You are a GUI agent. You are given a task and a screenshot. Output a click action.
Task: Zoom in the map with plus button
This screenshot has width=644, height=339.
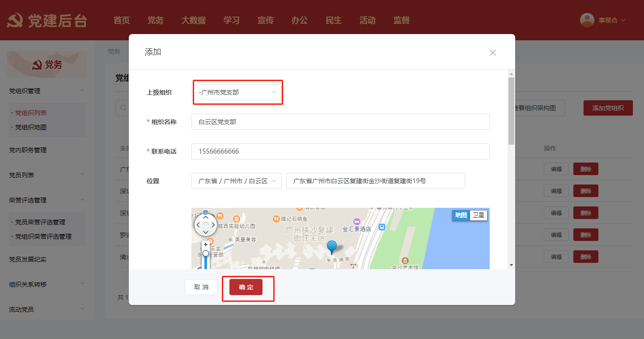(x=206, y=245)
